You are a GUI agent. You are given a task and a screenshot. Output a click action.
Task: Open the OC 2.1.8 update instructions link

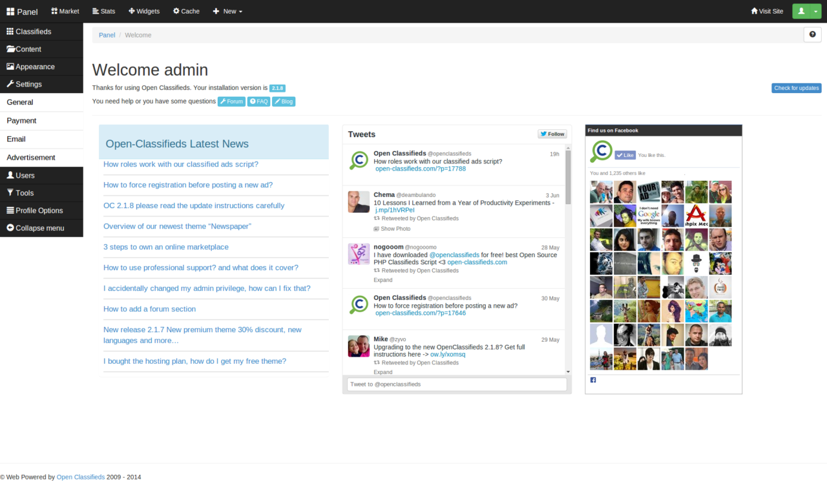pyautogui.click(x=194, y=205)
